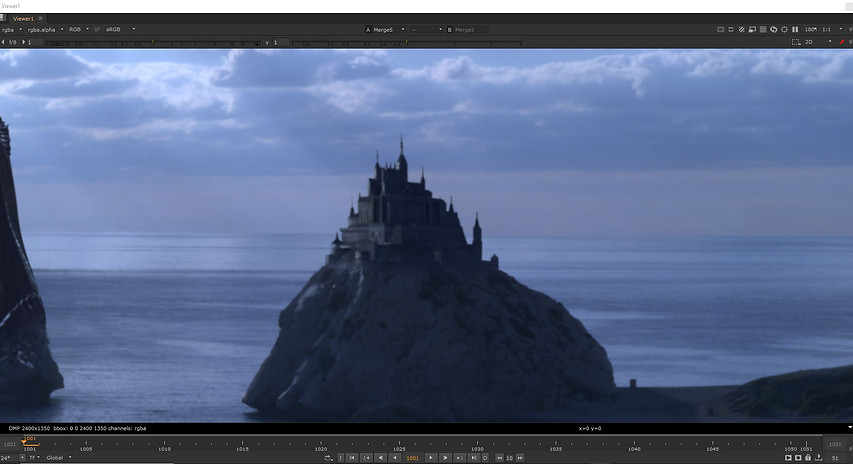Go to the first frame

[x=352, y=458]
